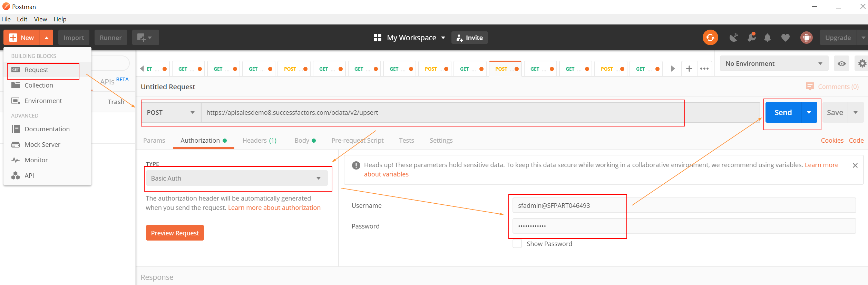Open the Cookies link
This screenshot has height=285, width=868.
point(832,141)
